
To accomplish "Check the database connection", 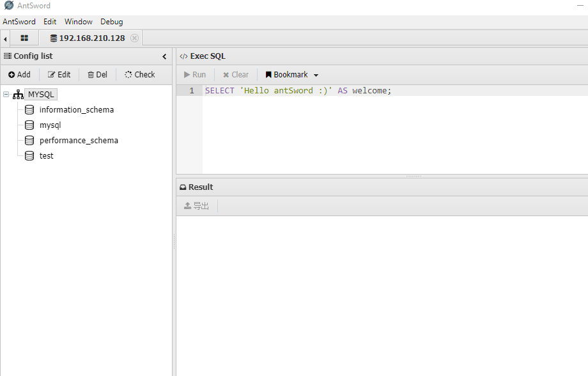I will (x=140, y=75).
